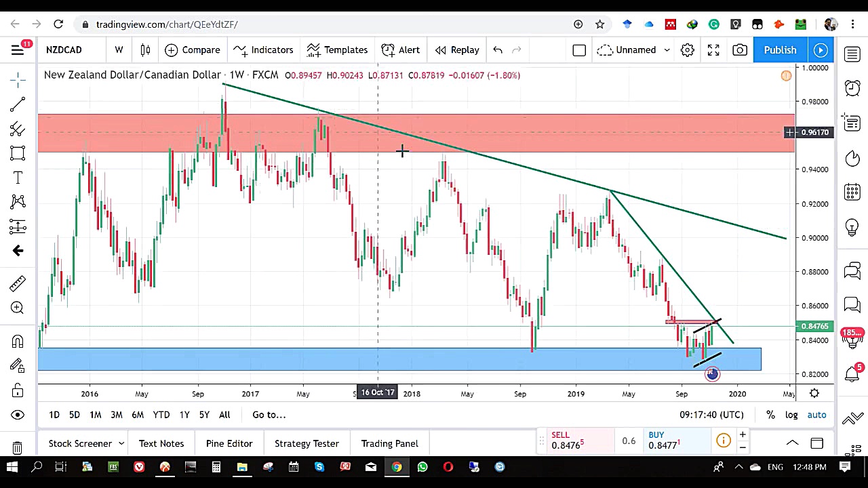This screenshot has height=488, width=868.
Task: Open chart settings gear in top toolbar
Action: 687,50
